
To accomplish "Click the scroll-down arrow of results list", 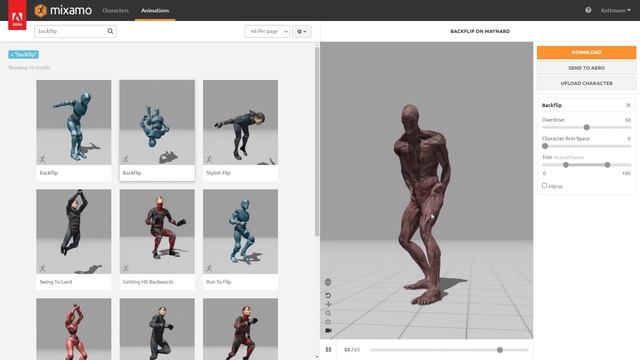I will point(317,357).
